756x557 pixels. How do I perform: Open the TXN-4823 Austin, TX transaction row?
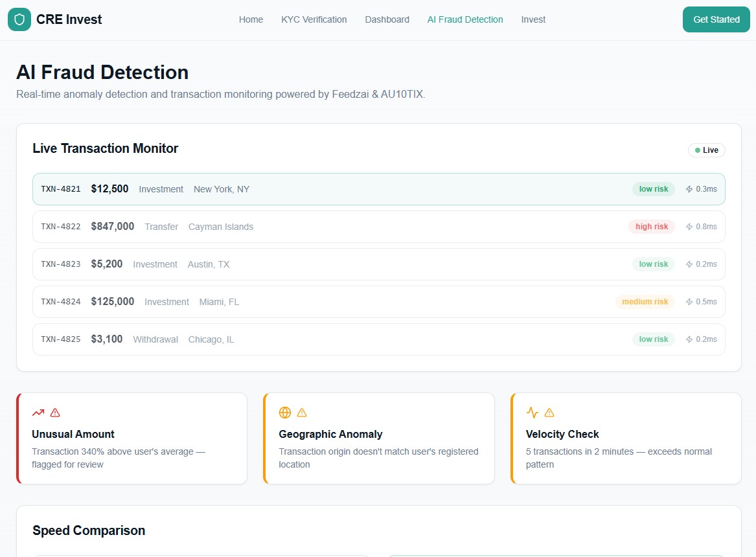pyautogui.click(x=378, y=264)
